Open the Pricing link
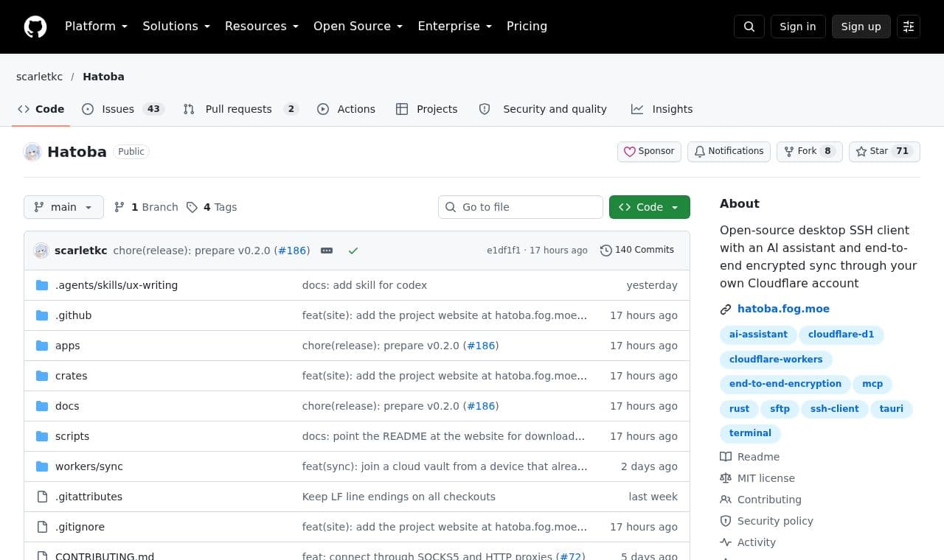The height and width of the screenshot is (560, 944). [x=527, y=27]
